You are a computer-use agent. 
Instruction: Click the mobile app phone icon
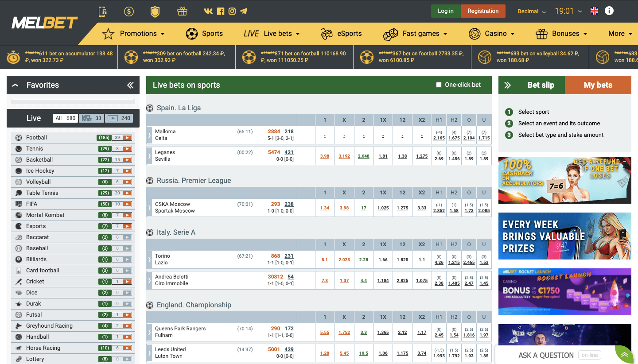pos(103,12)
